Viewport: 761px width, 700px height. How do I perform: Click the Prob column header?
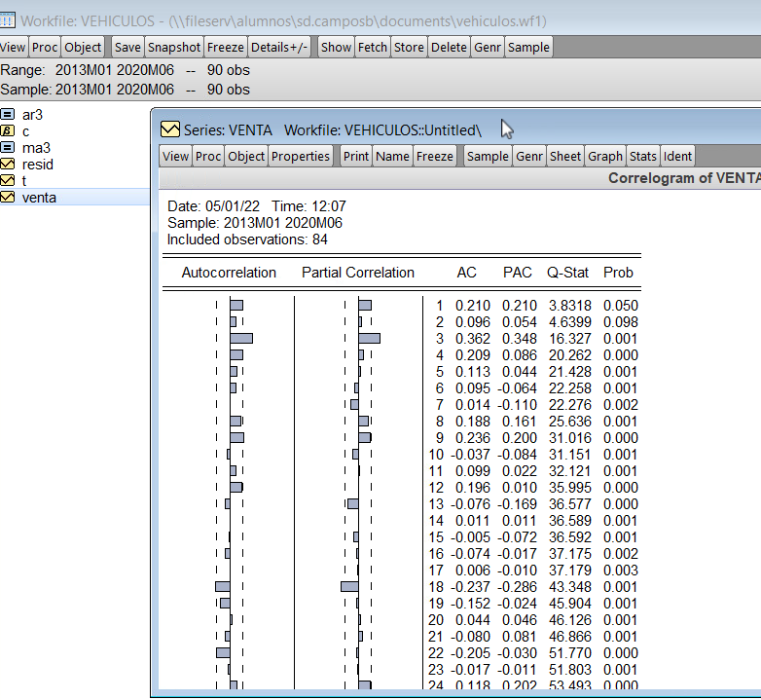point(618,273)
